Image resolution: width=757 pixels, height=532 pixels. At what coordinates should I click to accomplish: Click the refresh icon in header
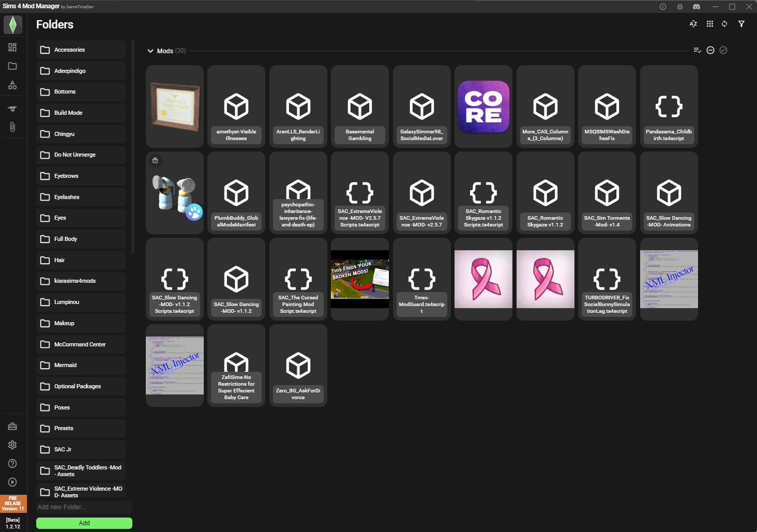724,24
